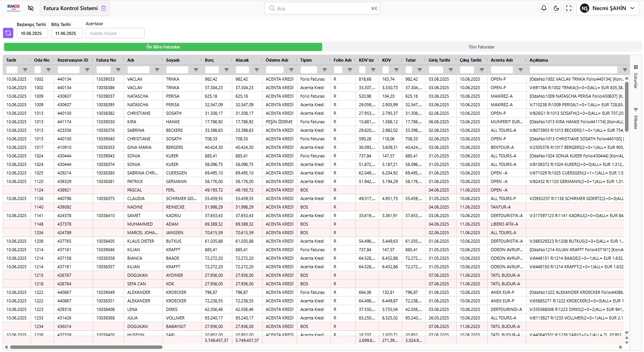
Task: Open the Başlangıç Tarihi date picker
Action: 32,33
